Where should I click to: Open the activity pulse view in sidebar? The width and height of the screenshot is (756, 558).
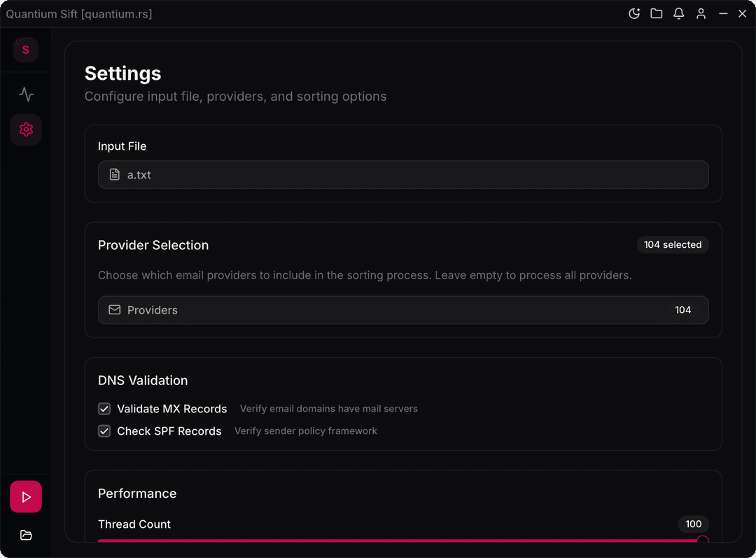click(26, 94)
